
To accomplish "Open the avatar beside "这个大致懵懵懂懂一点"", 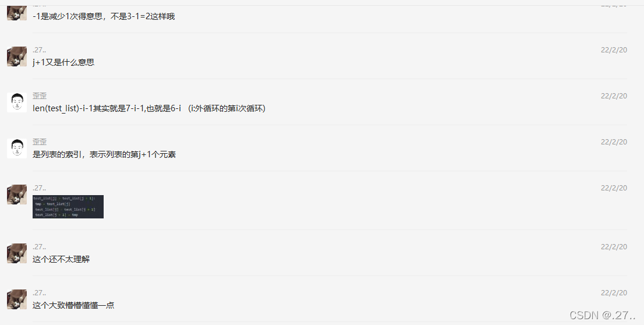I will tap(17, 299).
